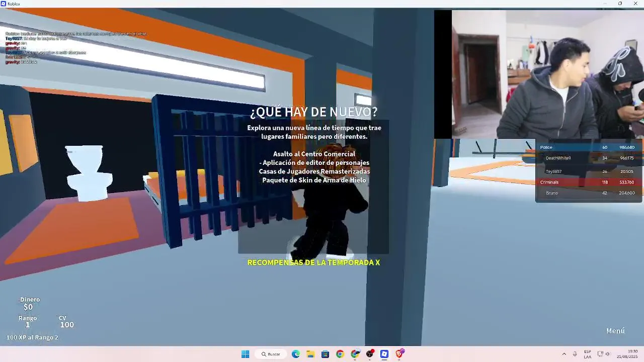Open the network status icon in the tray

pyautogui.click(x=600, y=354)
